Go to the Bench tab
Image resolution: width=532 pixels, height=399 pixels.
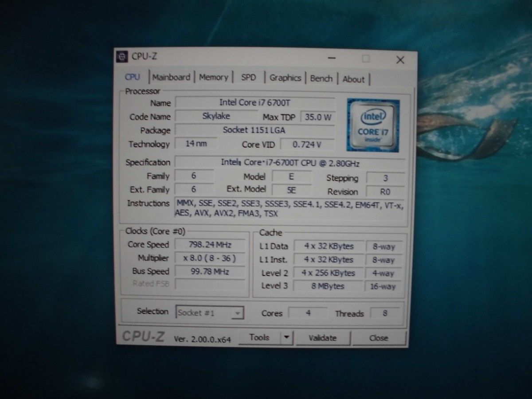[x=321, y=78]
